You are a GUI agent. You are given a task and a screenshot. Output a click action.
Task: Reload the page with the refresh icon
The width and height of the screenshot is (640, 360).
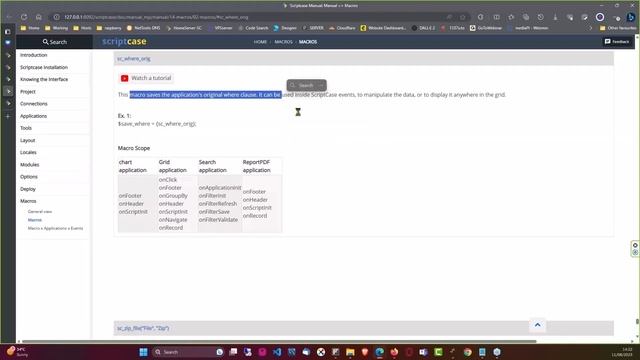(x=24, y=17)
